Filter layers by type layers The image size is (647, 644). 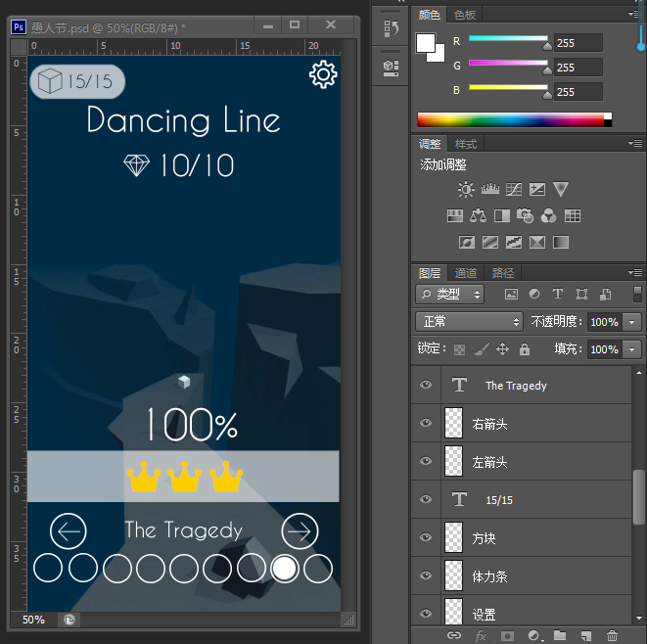click(x=558, y=294)
